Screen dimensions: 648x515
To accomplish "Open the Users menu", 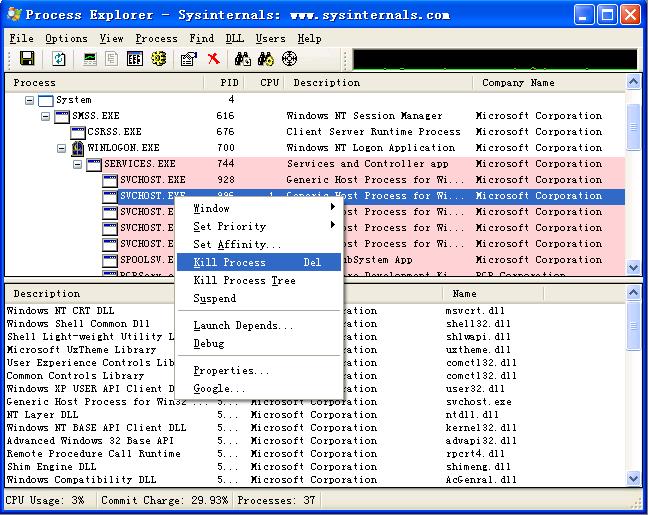I will pos(270,38).
